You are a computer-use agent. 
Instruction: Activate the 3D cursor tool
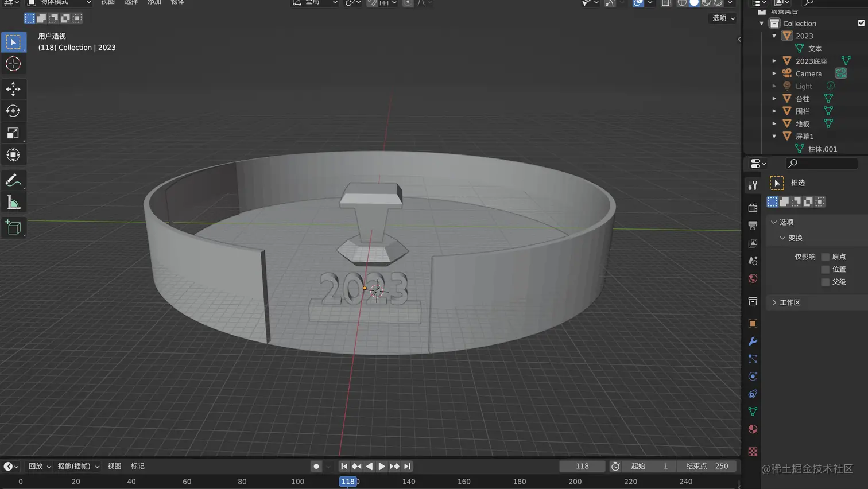pyautogui.click(x=13, y=64)
